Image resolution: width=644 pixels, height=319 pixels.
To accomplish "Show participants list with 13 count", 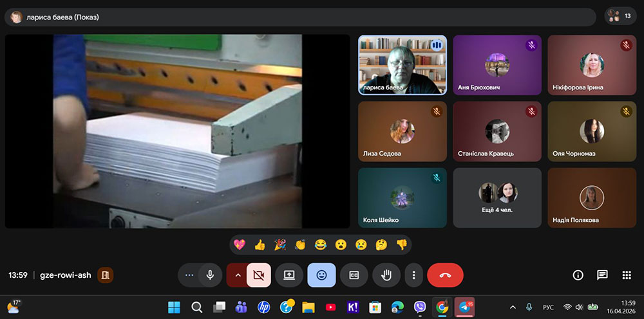I will (x=621, y=16).
